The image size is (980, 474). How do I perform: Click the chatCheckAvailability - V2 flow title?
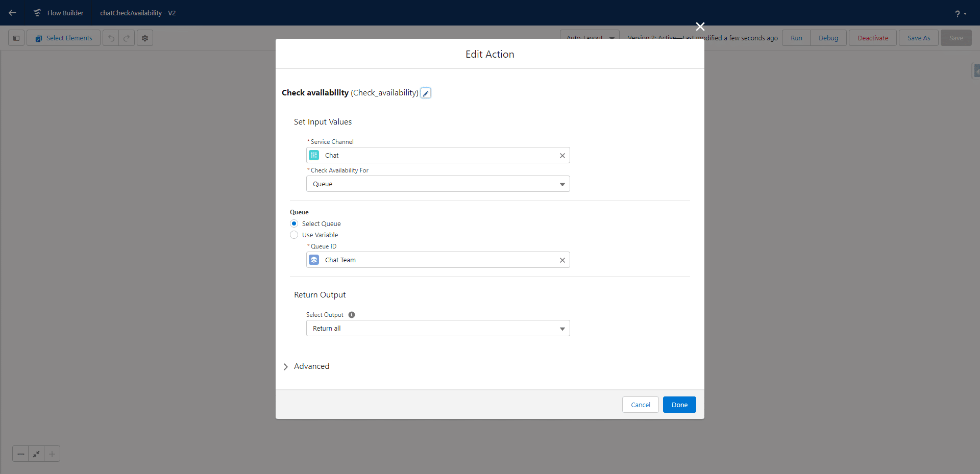[x=138, y=13]
